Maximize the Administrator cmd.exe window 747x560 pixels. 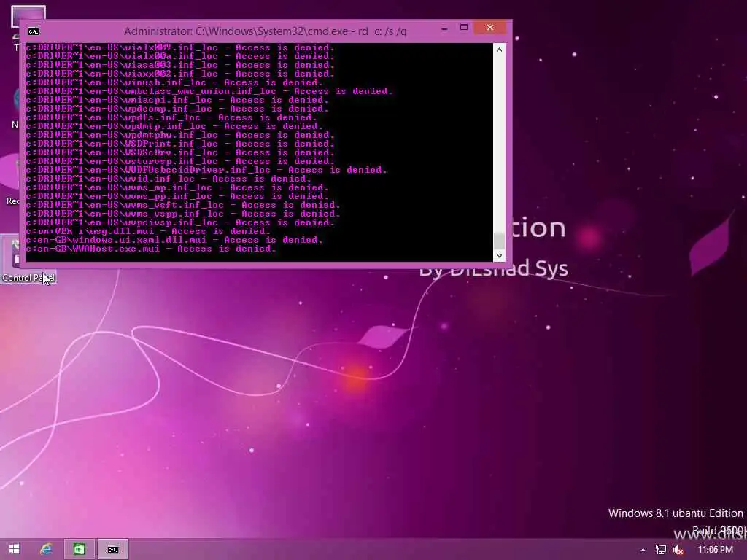point(464,28)
